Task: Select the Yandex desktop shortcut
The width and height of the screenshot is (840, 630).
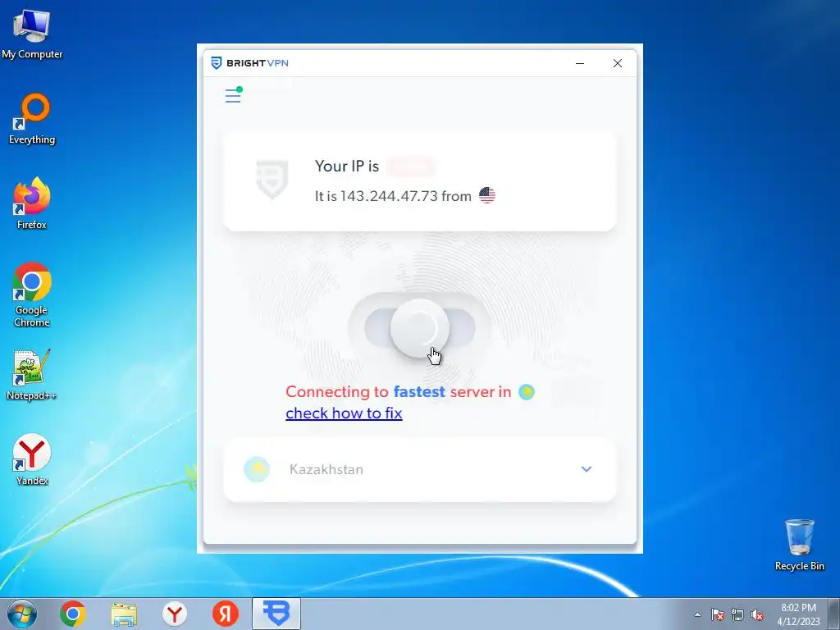Action: coord(32,459)
